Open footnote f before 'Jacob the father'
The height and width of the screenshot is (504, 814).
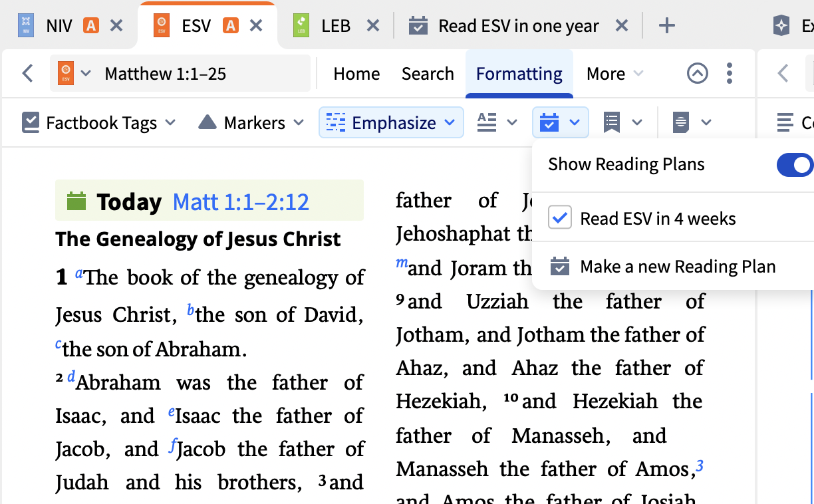pyautogui.click(x=173, y=445)
